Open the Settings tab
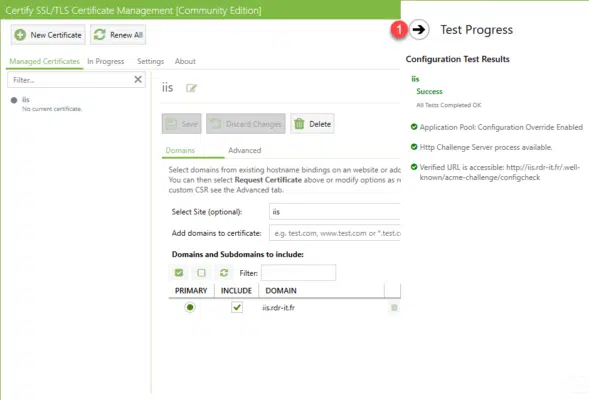Image resolution: width=589 pixels, height=400 pixels. 150,61
